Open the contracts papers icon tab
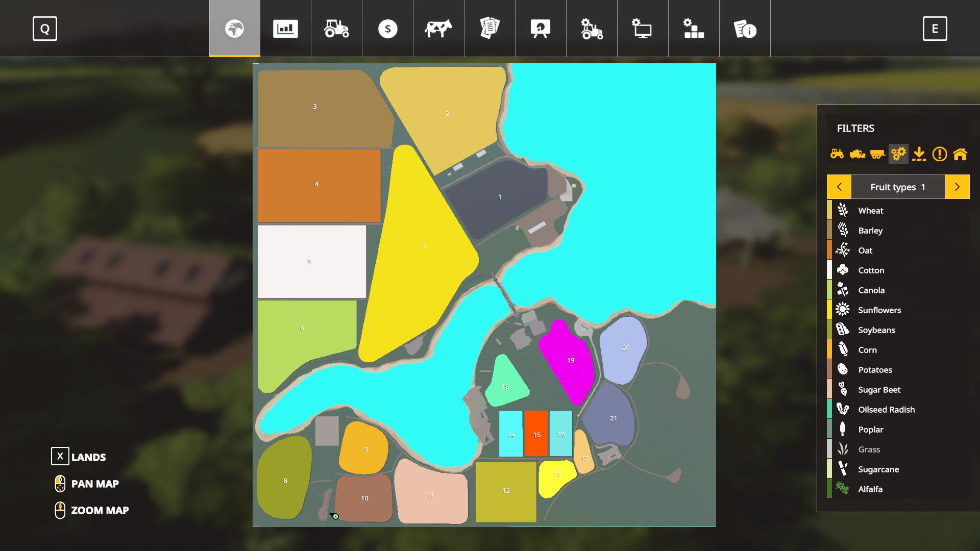Viewport: 980px width, 551px height. 489,29
